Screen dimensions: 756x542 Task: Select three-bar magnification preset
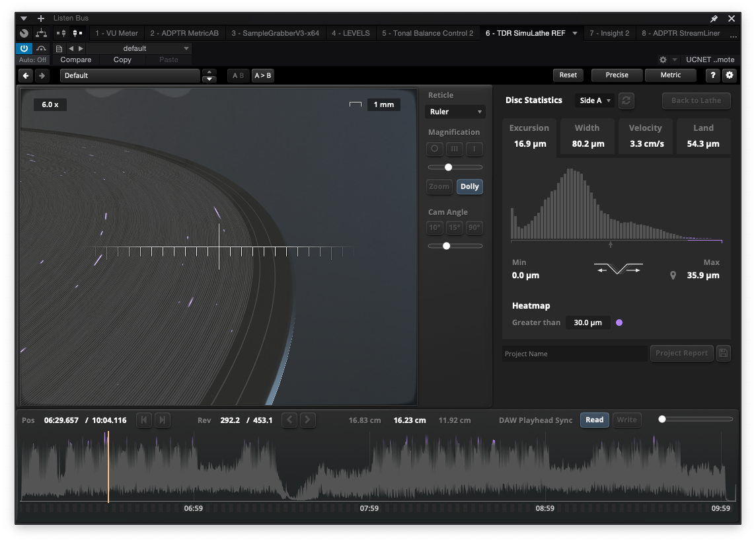pyautogui.click(x=454, y=149)
